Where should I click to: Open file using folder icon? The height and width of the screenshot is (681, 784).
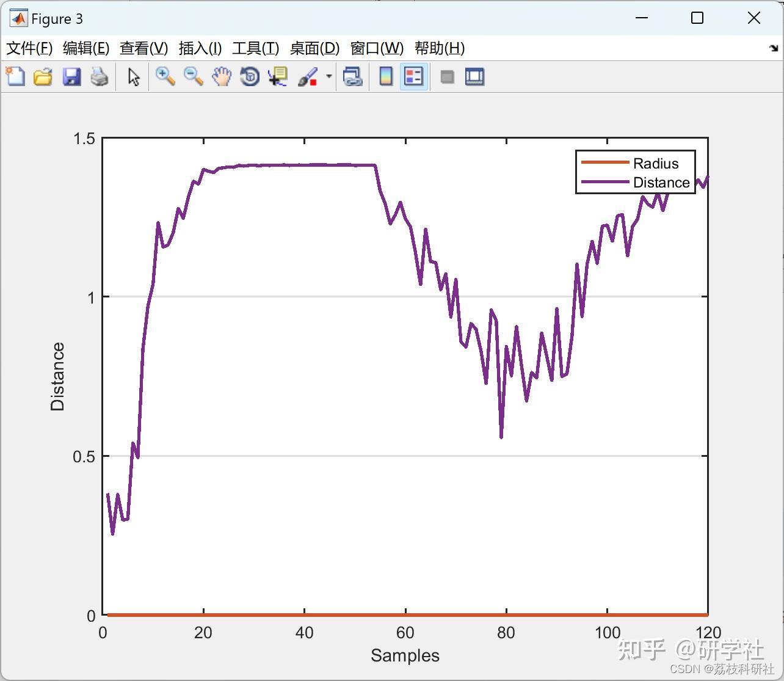pos(43,77)
